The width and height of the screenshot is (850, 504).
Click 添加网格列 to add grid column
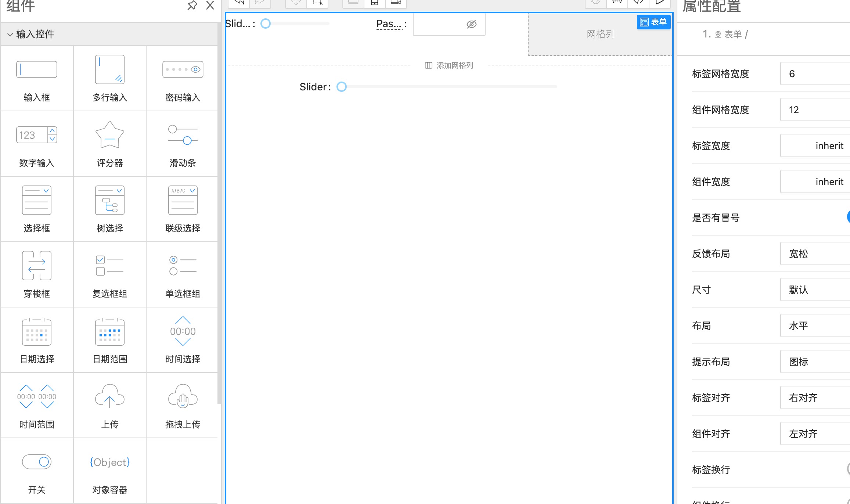coord(449,65)
